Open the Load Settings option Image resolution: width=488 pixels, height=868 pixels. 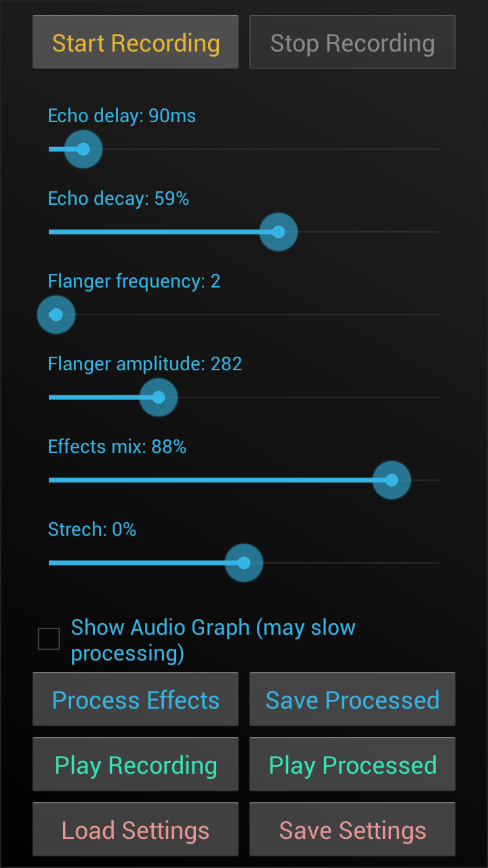[x=136, y=830]
